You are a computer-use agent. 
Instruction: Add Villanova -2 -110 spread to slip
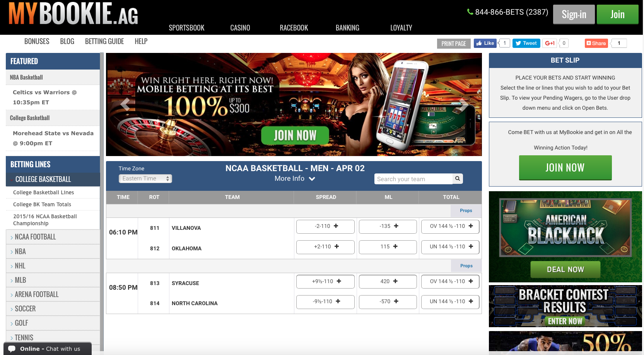(x=325, y=226)
